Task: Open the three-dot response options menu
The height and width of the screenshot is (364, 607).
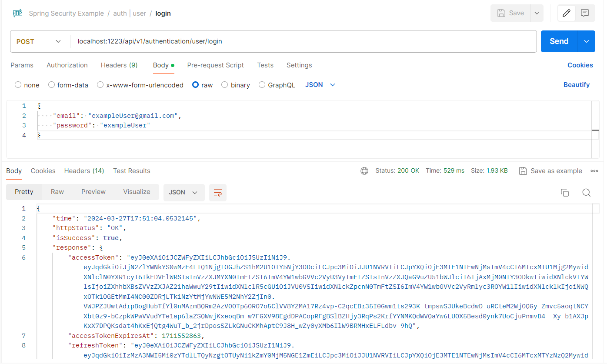Action: click(x=594, y=171)
